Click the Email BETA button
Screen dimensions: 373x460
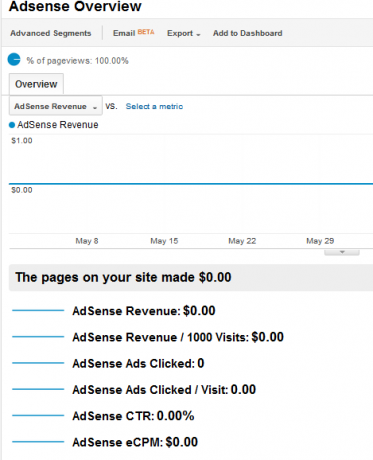point(133,33)
